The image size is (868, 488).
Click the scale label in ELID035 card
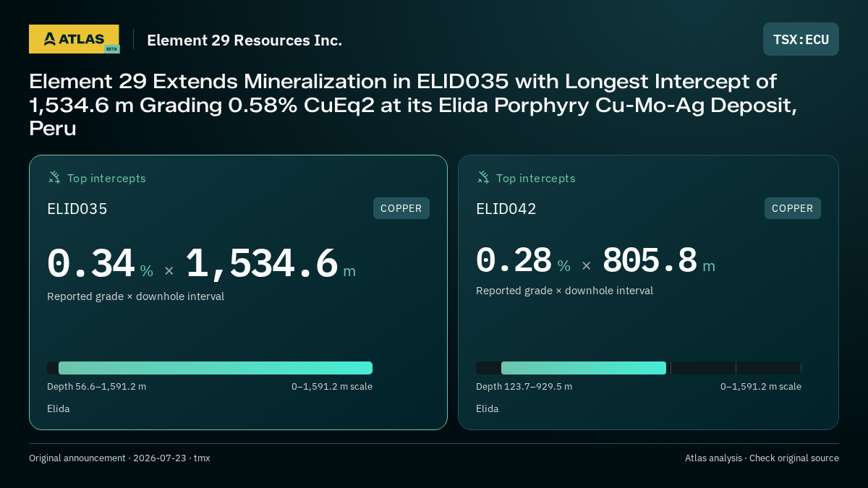click(332, 387)
